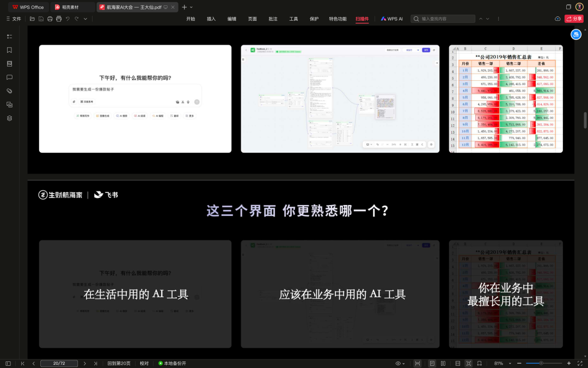
Task: Switch to the WPS Office home tab
Action: tap(28, 7)
